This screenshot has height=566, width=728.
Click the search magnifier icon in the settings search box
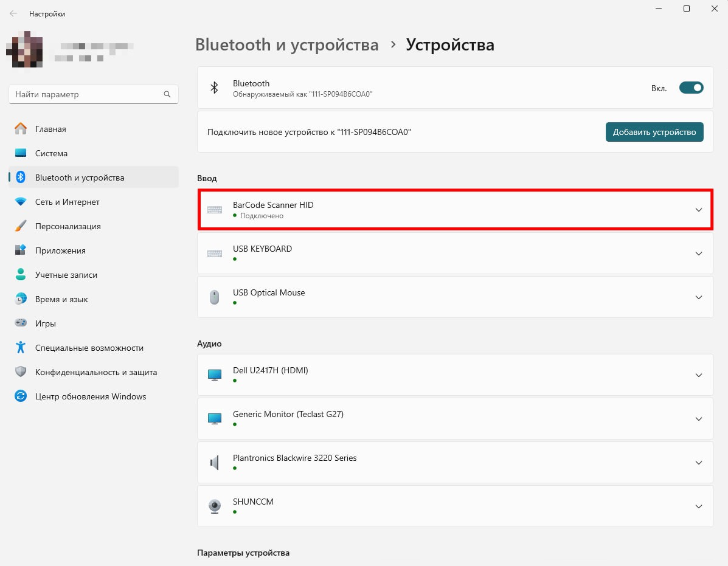pyautogui.click(x=167, y=95)
